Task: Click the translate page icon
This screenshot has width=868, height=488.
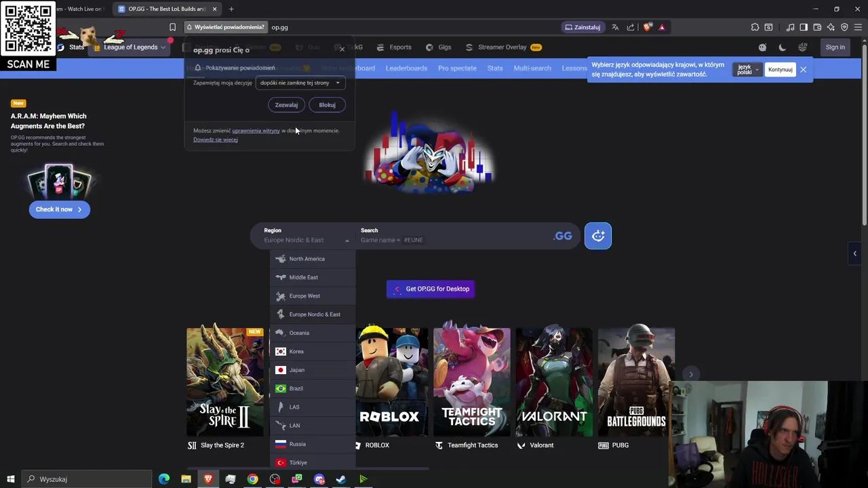Action: pyautogui.click(x=615, y=27)
